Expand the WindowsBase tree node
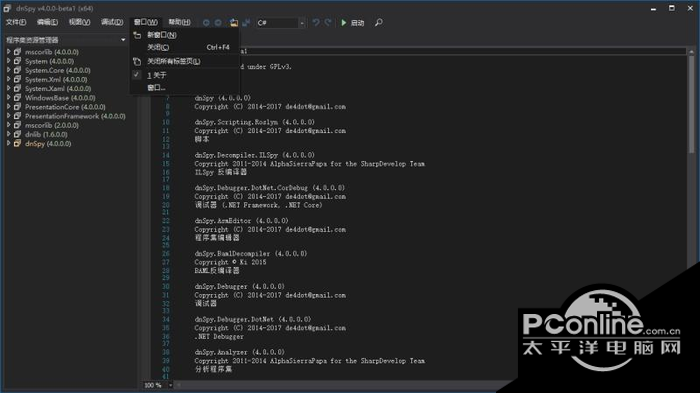The height and width of the screenshot is (393, 700). pos(8,98)
